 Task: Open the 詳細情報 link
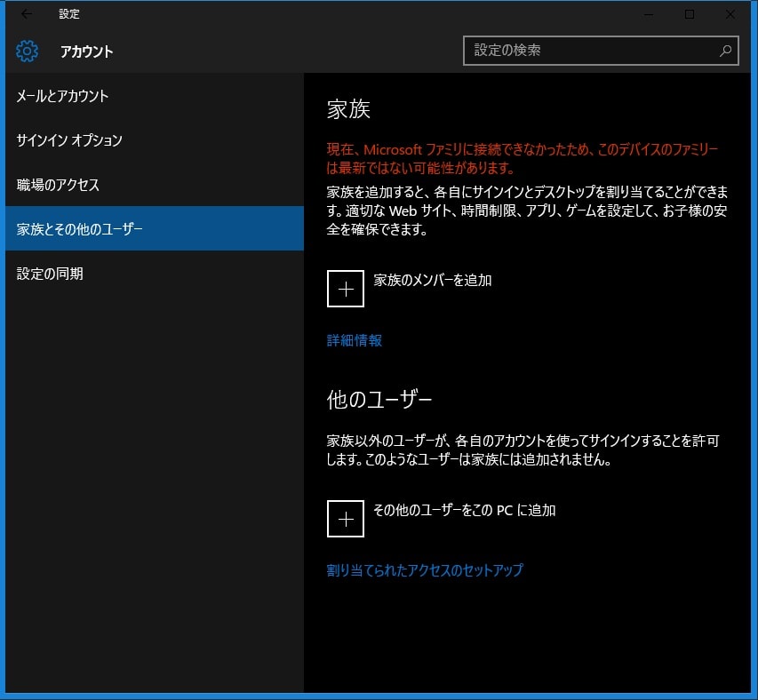pos(355,340)
